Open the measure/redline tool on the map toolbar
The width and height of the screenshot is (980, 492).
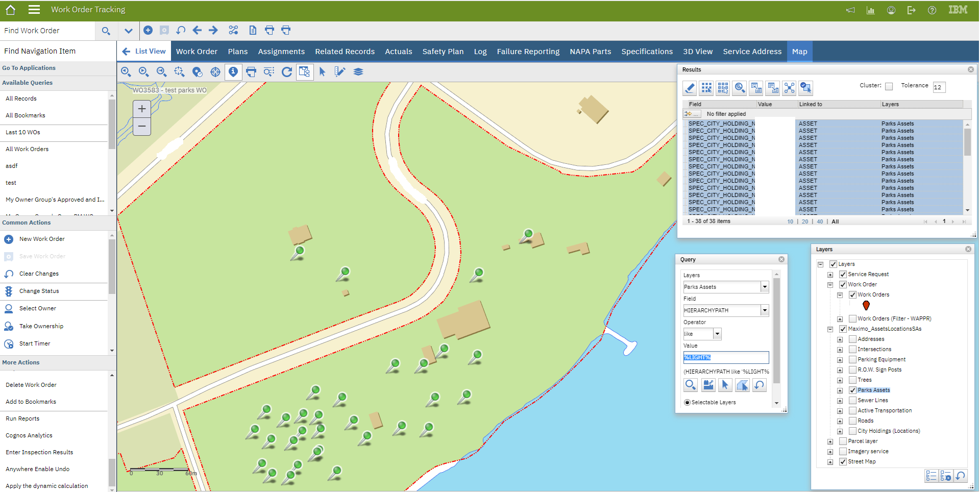point(340,71)
